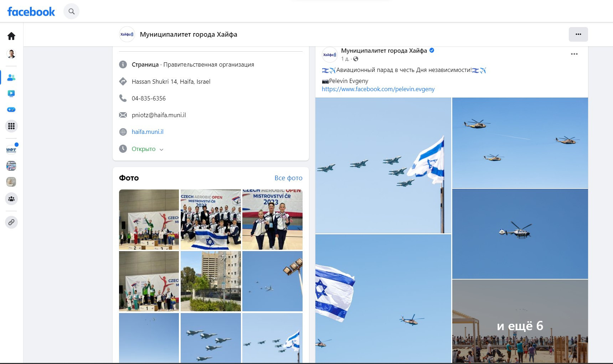This screenshot has width=613, height=364.
Task: Select the Home icon in the sidebar
Action: point(11,36)
